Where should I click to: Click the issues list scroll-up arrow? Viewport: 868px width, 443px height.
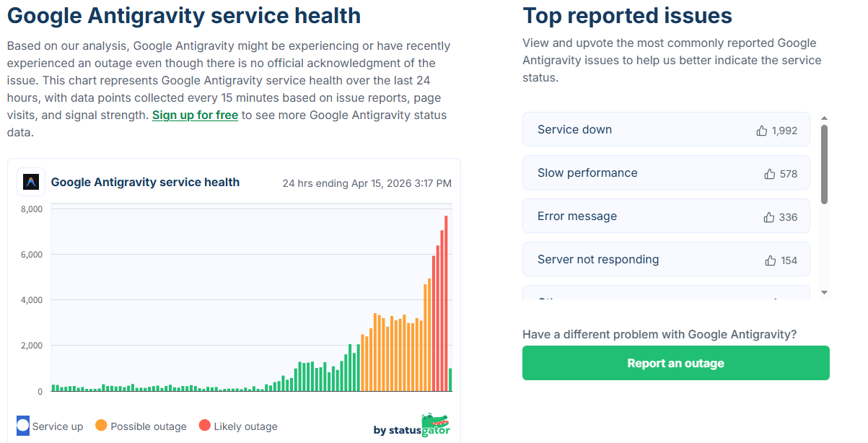(824, 118)
